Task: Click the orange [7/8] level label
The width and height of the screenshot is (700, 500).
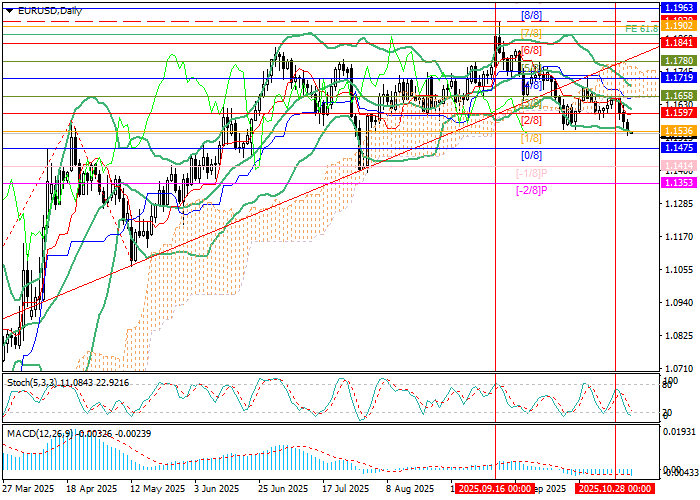Action: click(532, 33)
